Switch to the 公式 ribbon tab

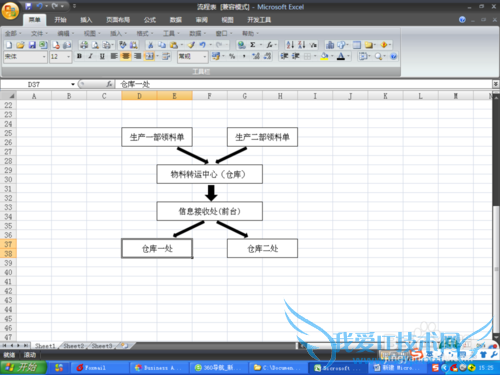click(150, 20)
